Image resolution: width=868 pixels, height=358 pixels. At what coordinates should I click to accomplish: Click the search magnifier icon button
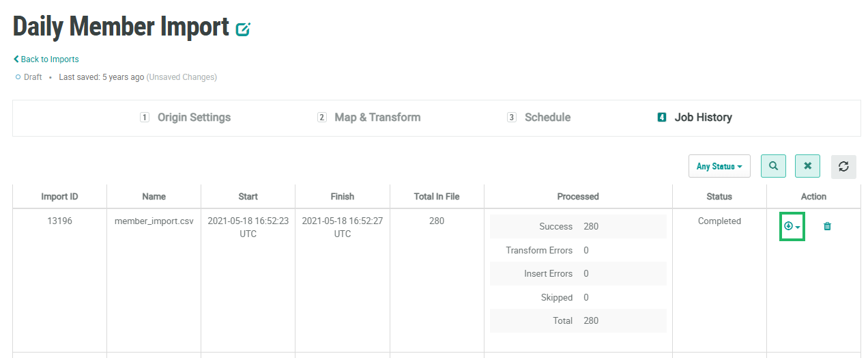pos(773,166)
